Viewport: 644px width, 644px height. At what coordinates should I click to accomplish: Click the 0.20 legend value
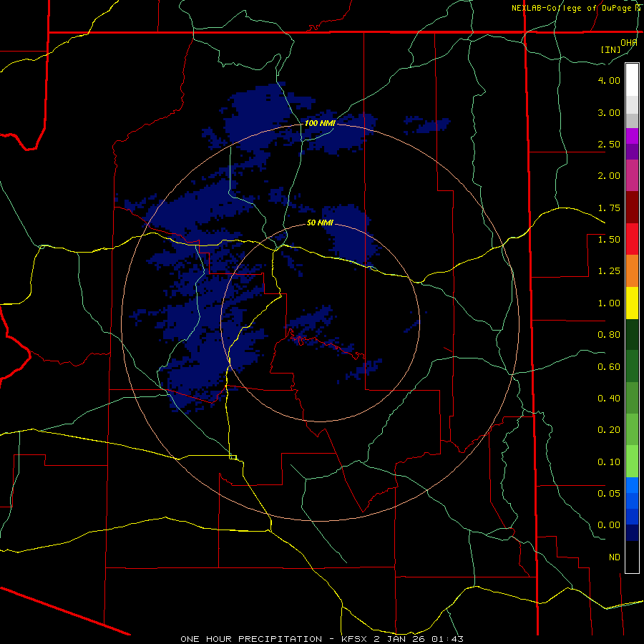[609, 430]
